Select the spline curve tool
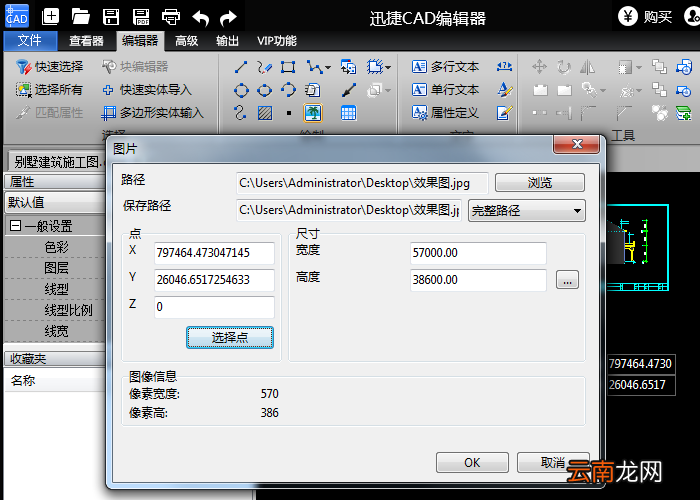The width and height of the screenshot is (700, 500). pyautogui.click(x=240, y=112)
